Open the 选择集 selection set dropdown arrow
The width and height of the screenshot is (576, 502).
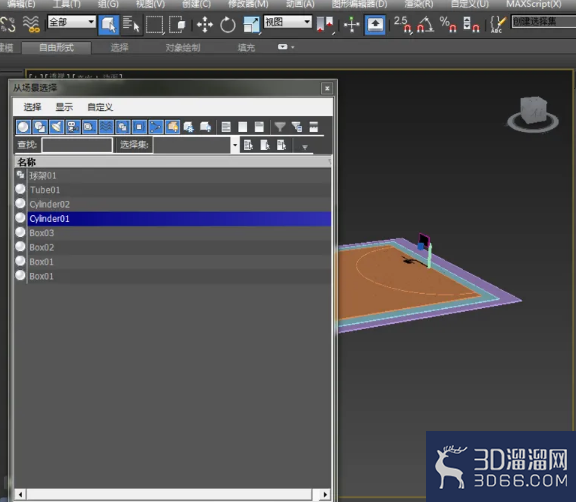tap(235, 145)
